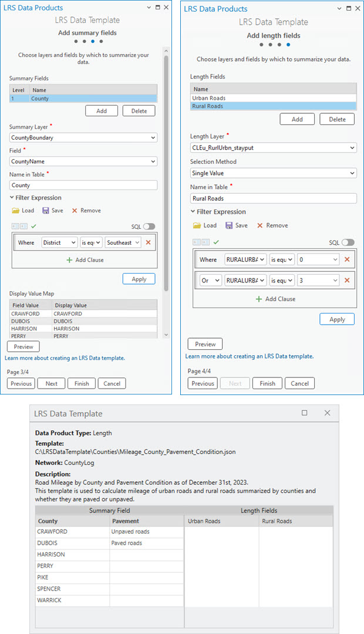This screenshot has width=364, height=634.
Task: Click Next button on Page 3/4
Action: [x=51, y=383]
